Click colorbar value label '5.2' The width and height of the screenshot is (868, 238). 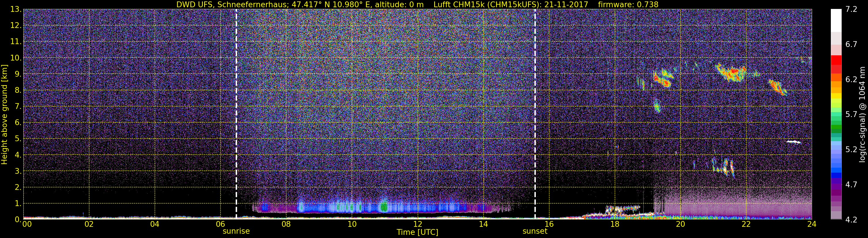click(x=851, y=150)
